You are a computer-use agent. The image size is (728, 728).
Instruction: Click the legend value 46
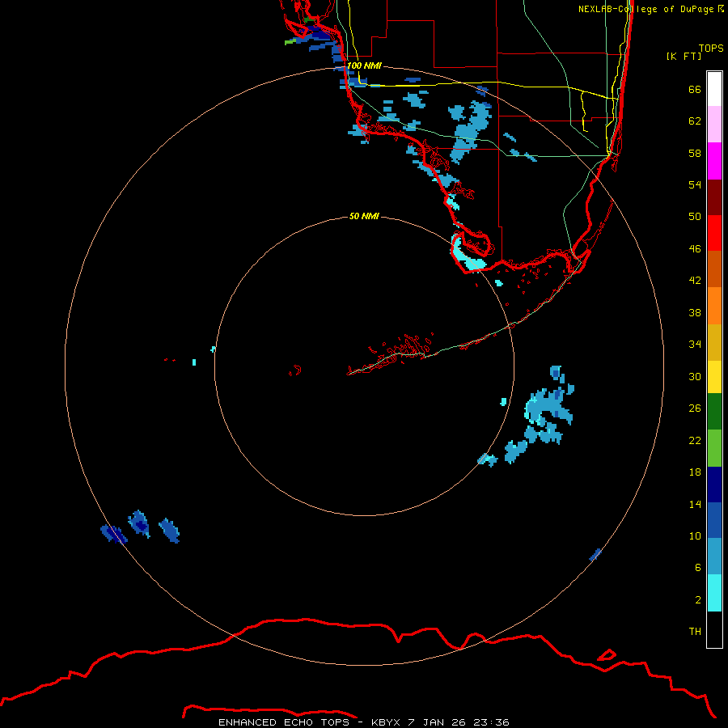(x=695, y=248)
